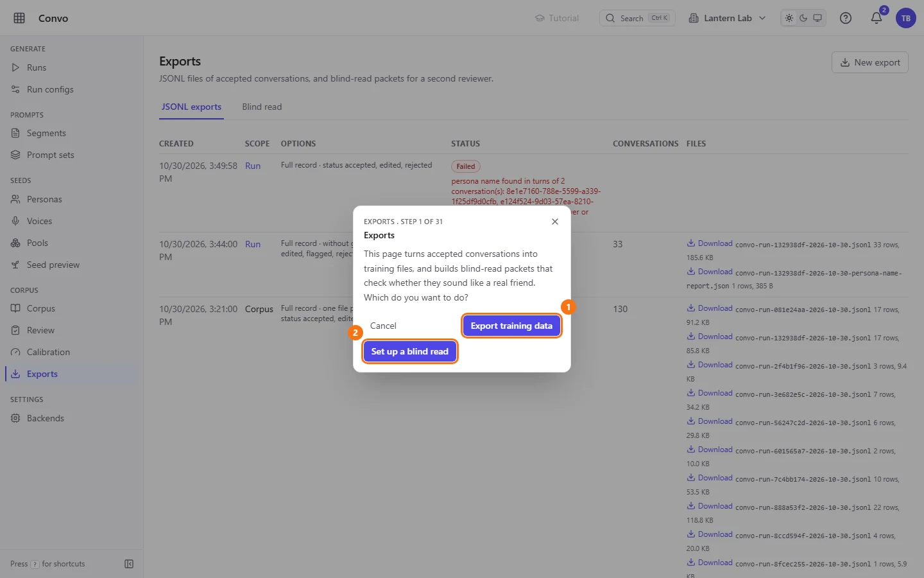Open Run link in the failed export row
Image resolution: width=924 pixels, height=578 pixels.
pos(253,166)
